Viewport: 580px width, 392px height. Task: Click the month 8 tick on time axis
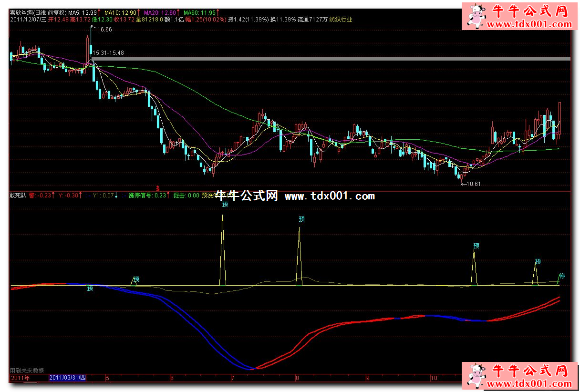coord(297,379)
